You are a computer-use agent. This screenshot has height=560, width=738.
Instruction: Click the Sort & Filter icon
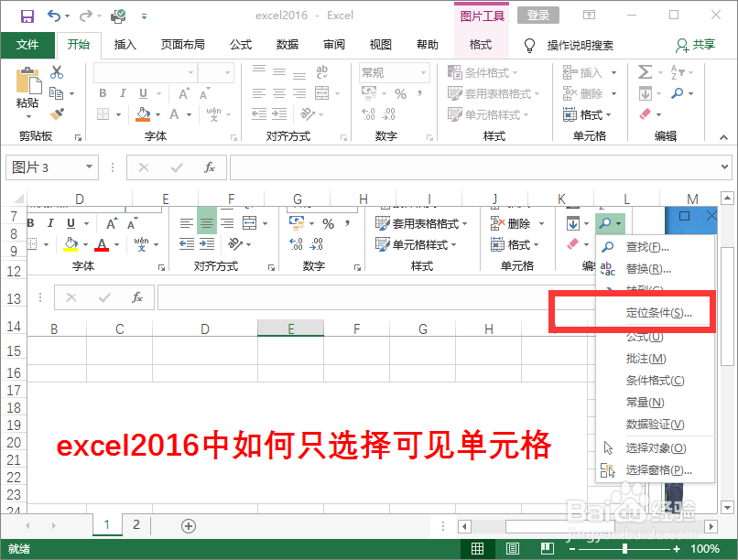pyautogui.click(x=678, y=72)
